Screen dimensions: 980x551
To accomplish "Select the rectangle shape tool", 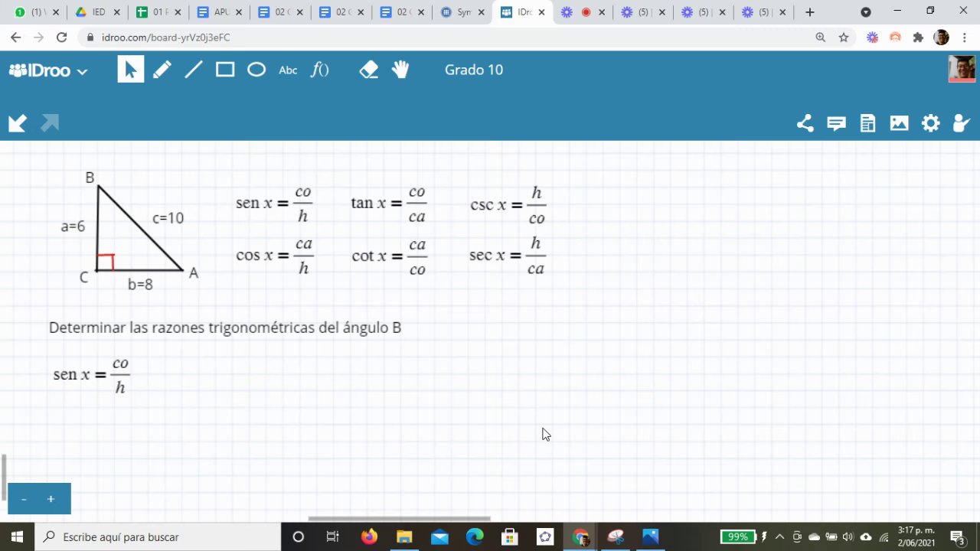I will (225, 70).
